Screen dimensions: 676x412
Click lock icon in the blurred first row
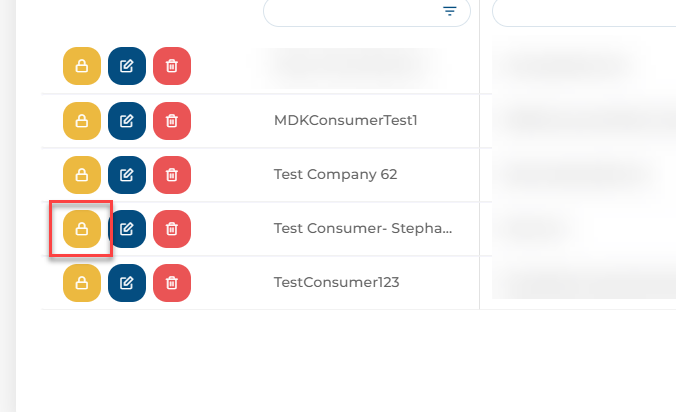(82, 66)
